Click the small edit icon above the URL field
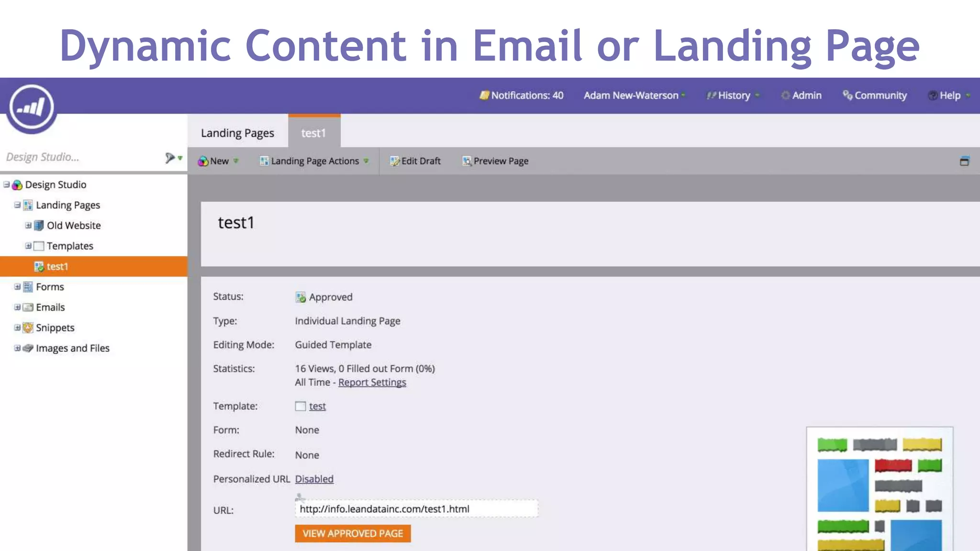Screen dimensions: 980x551 click(x=300, y=497)
